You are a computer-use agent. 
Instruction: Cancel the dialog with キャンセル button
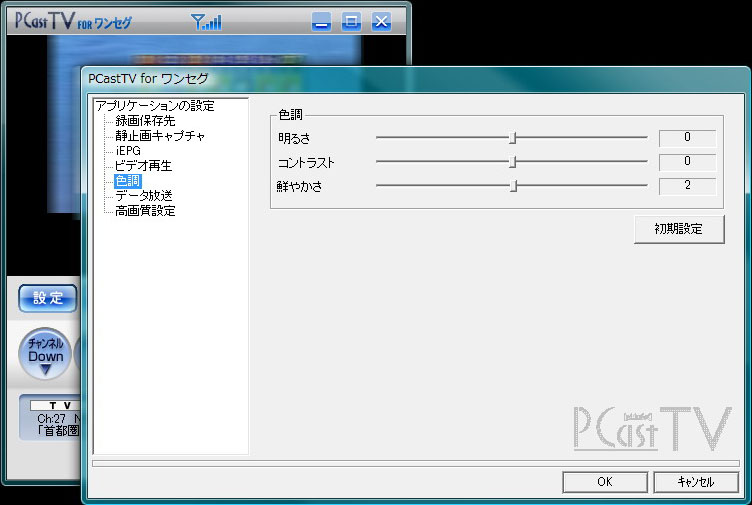(695, 482)
